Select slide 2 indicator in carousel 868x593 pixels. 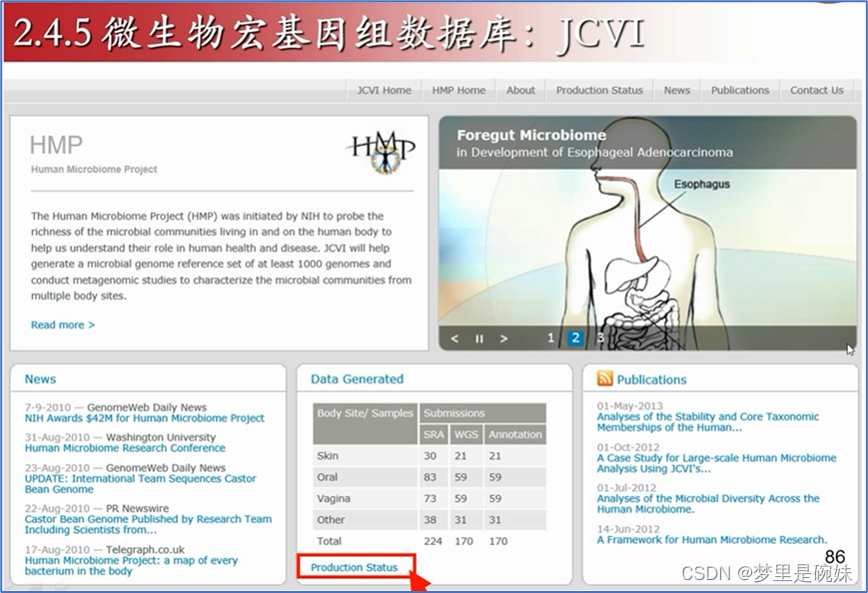(575, 337)
